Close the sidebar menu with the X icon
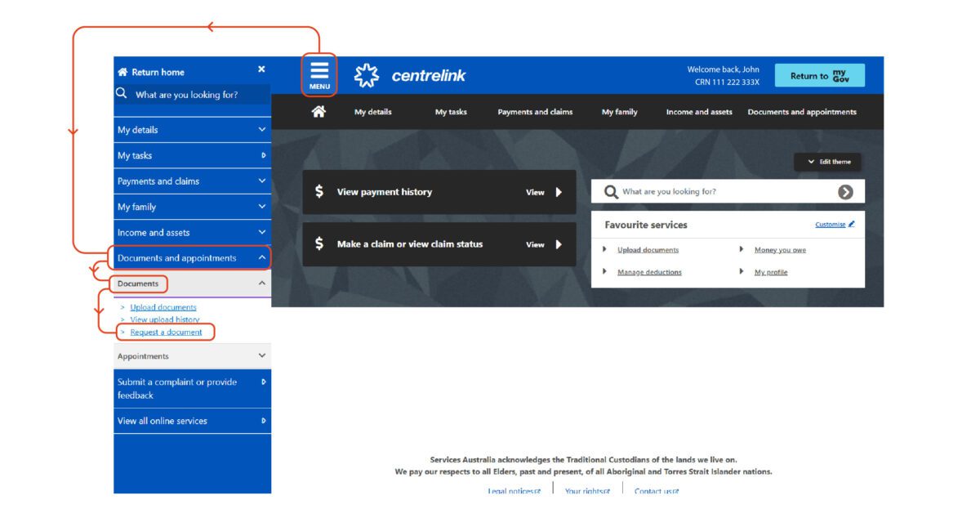Image resolution: width=980 pixels, height=509 pixels. click(x=261, y=69)
